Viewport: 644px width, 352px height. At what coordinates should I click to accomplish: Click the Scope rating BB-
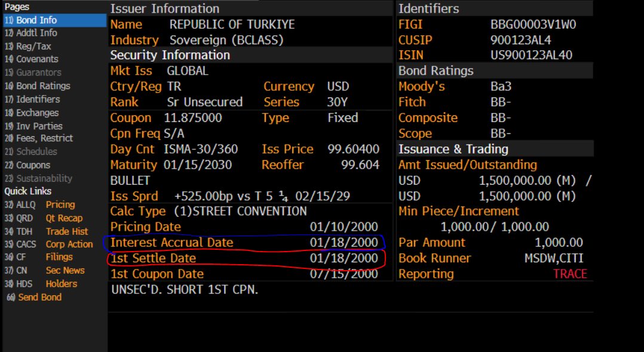pos(501,133)
